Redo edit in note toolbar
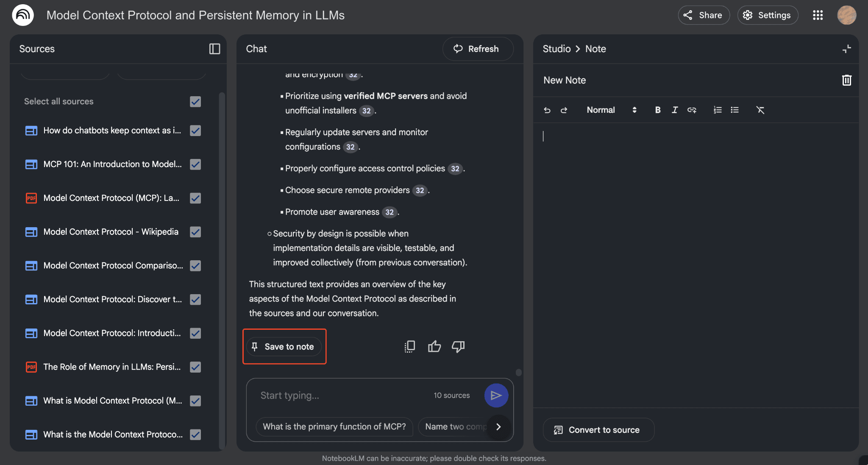The width and height of the screenshot is (868, 465). pos(564,110)
